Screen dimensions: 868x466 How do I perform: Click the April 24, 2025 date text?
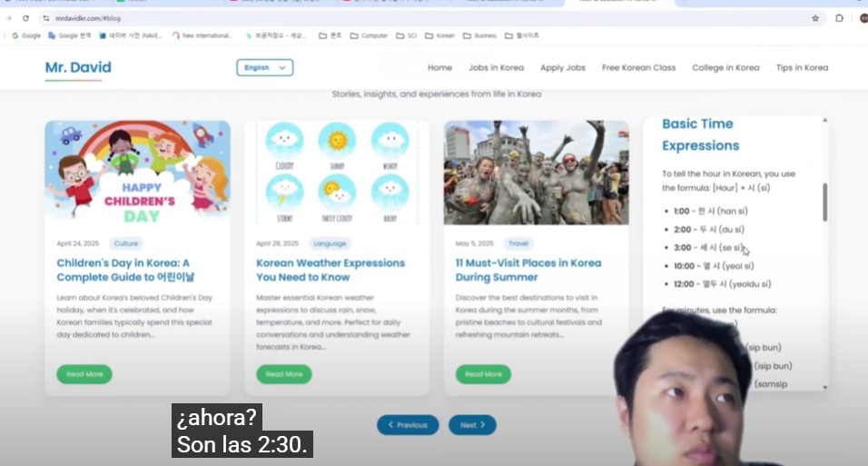coord(78,243)
